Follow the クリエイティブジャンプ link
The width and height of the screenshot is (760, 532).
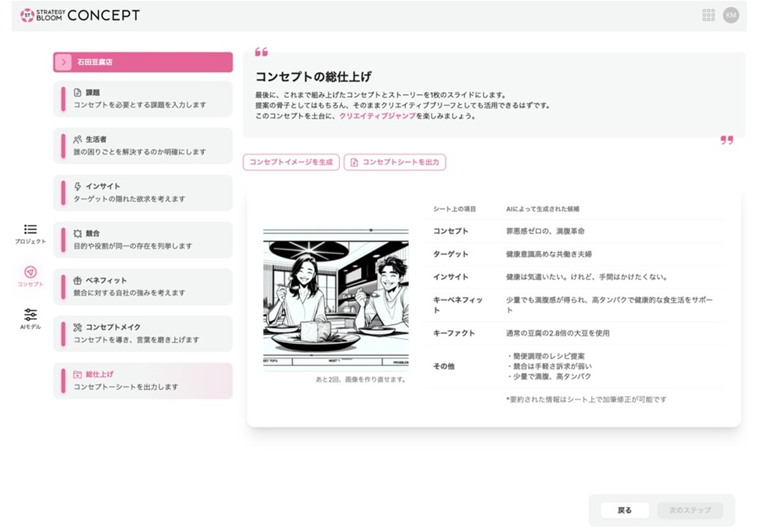[377, 117]
